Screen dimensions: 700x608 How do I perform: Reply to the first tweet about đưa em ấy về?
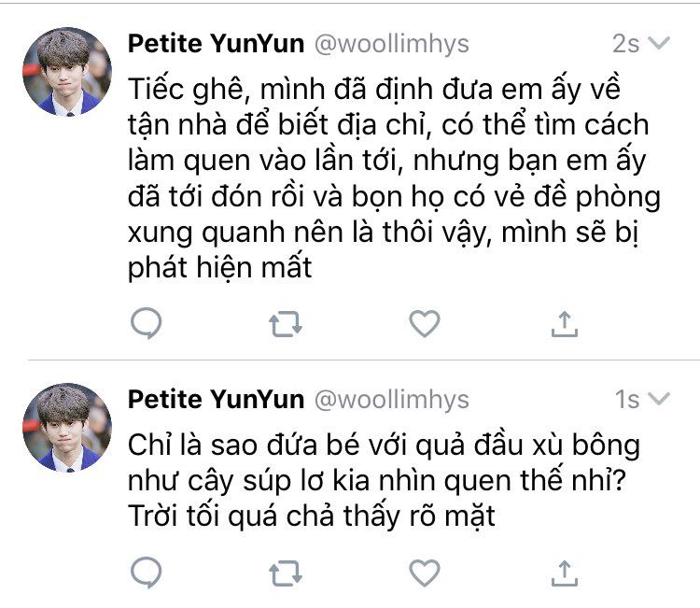pos(146,323)
